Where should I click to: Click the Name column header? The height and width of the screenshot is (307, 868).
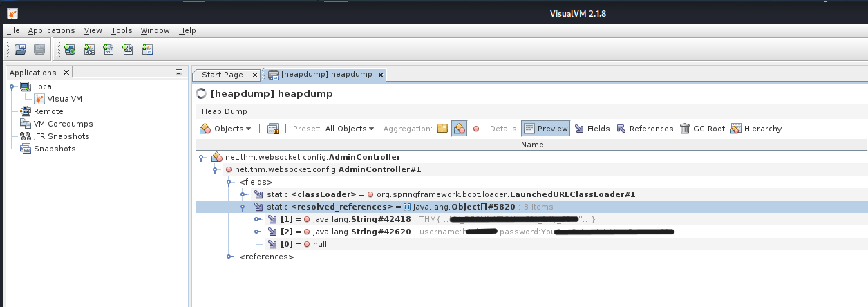[x=531, y=145]
